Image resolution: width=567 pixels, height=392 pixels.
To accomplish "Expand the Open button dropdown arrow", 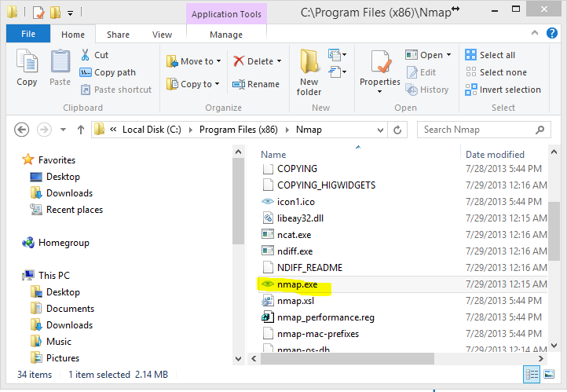I will 448,55.
